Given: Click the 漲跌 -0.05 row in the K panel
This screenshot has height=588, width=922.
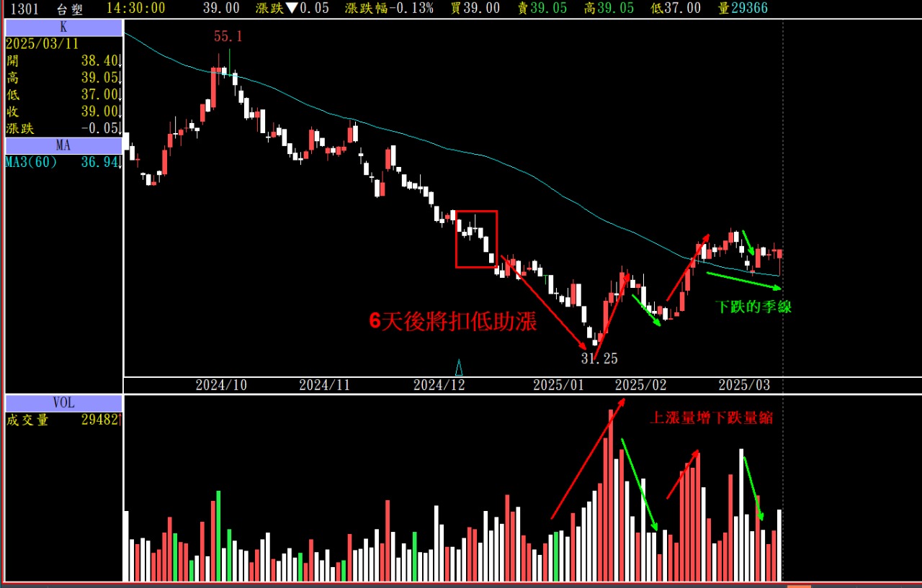Looking at the screenshot, I should [x=63, y=130].
